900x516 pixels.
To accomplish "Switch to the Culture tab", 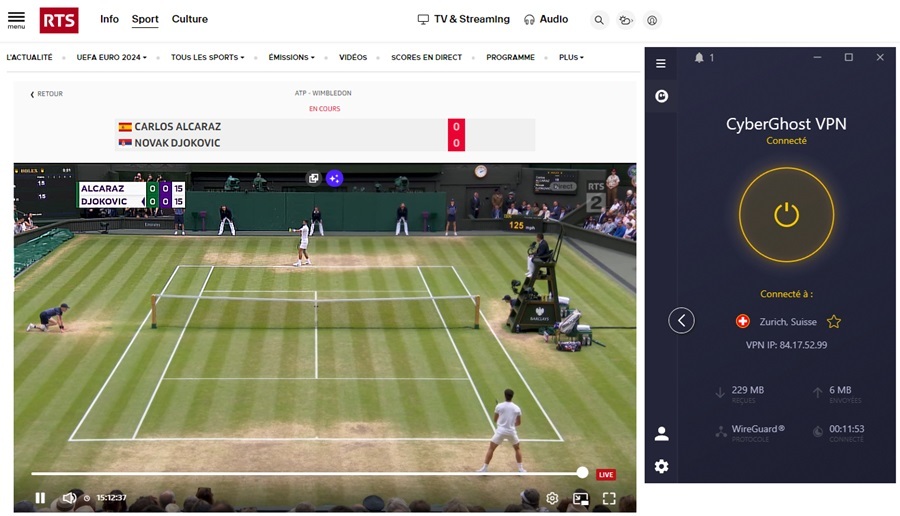I will (x=189, y=19).
